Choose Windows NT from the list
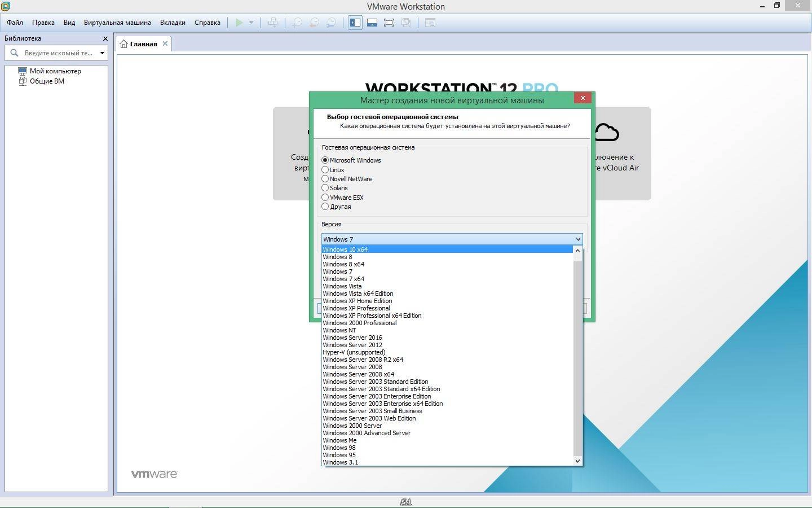 pos(447,330)
